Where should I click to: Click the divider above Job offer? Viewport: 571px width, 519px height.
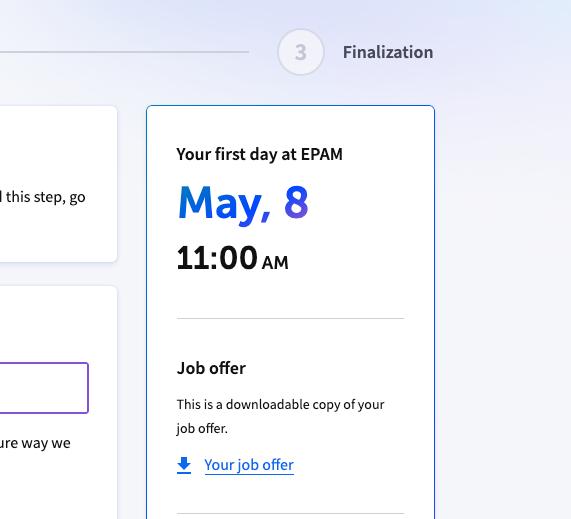[x=290, y=318]
